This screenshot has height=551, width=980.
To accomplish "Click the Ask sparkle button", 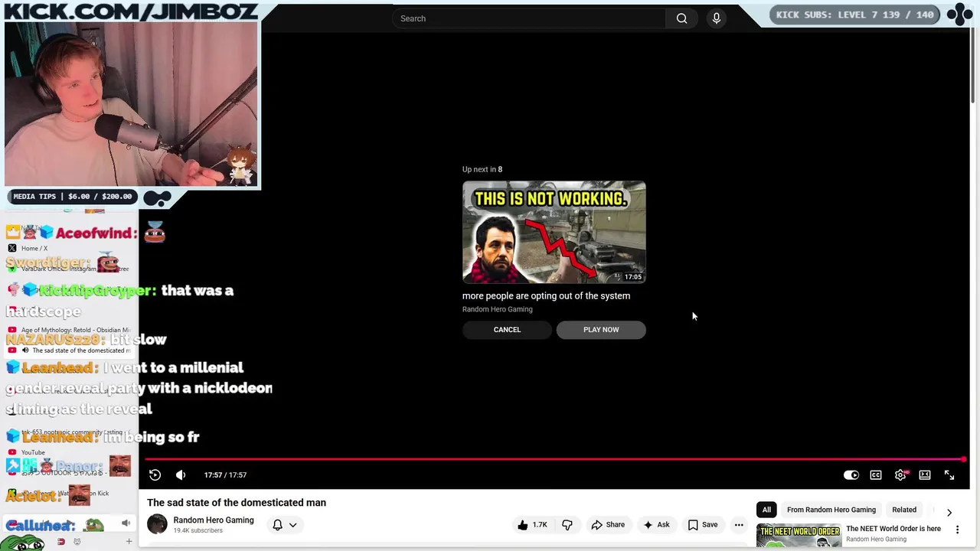I will coord(657,525).
